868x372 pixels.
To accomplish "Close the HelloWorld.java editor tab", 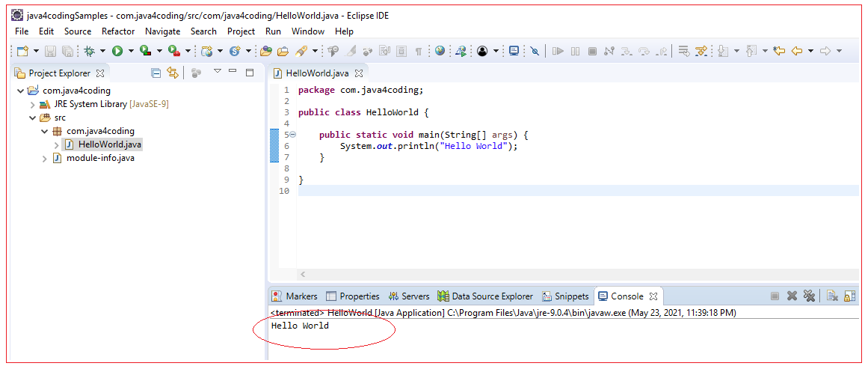I will (x=359, y=73).
